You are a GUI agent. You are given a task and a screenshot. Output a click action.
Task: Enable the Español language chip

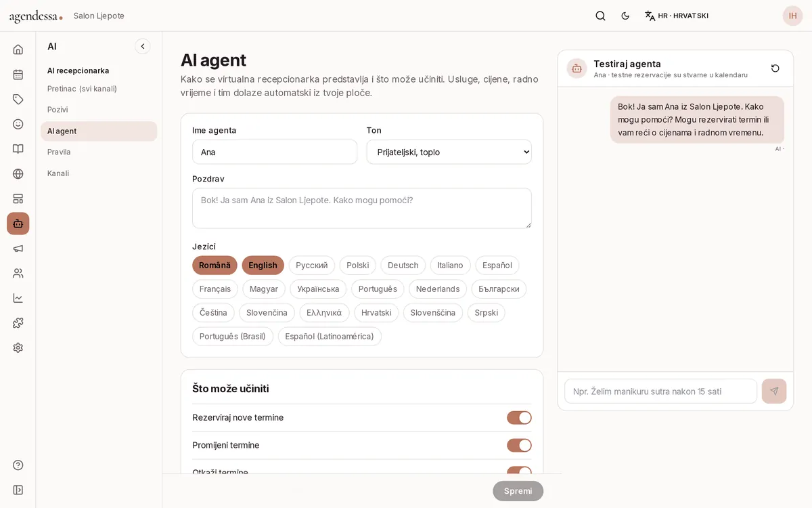497,266
